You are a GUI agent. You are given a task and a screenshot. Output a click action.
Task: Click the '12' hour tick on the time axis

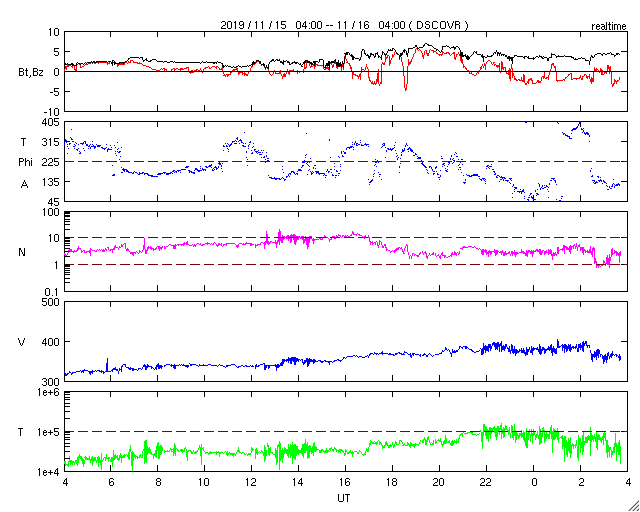251,482
